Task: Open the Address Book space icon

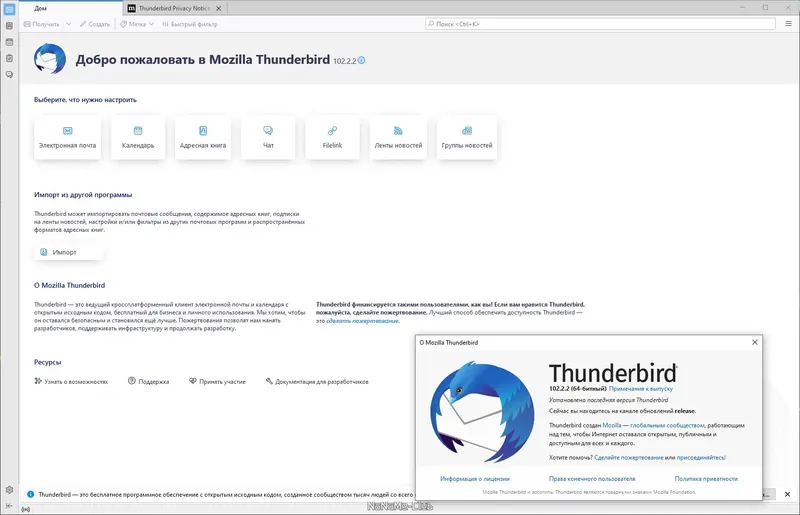Action: [9, 26]
